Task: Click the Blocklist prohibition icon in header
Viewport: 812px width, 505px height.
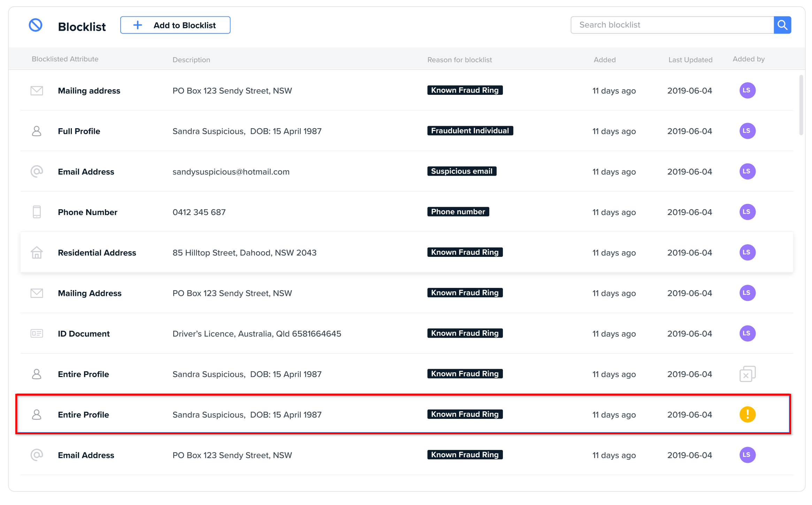Action: coord(36,25)
